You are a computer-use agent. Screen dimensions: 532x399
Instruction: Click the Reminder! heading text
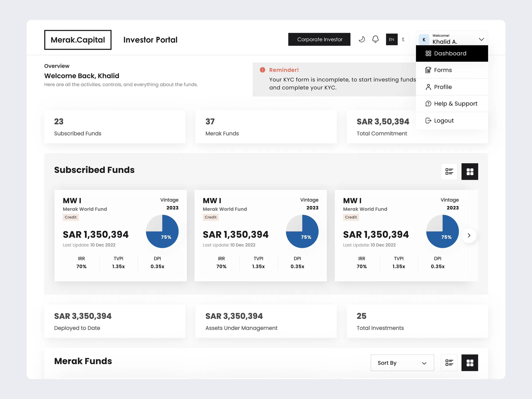coord(284,70)
